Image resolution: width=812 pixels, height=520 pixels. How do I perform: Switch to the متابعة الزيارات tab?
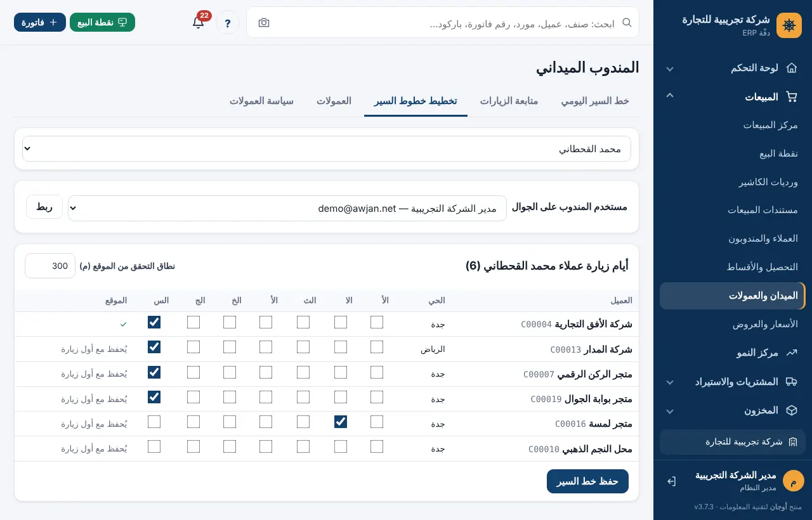point(509,101)
